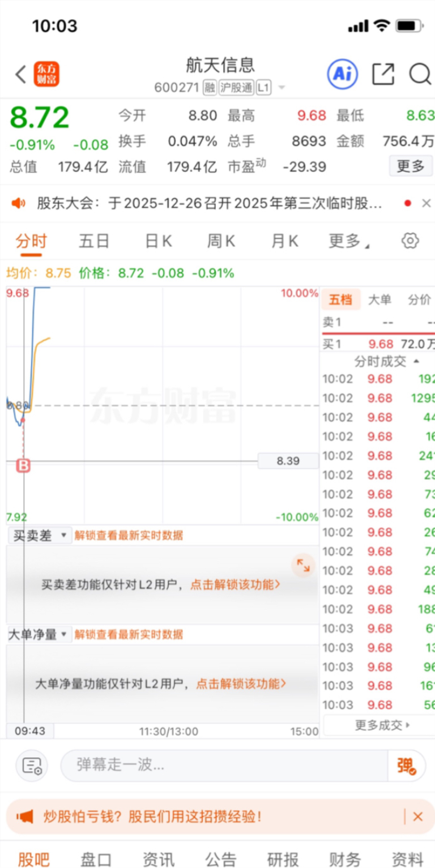The image size is (435, 868).
Task: Select the 五档 order book tab
Action: [x=340, y=300]
